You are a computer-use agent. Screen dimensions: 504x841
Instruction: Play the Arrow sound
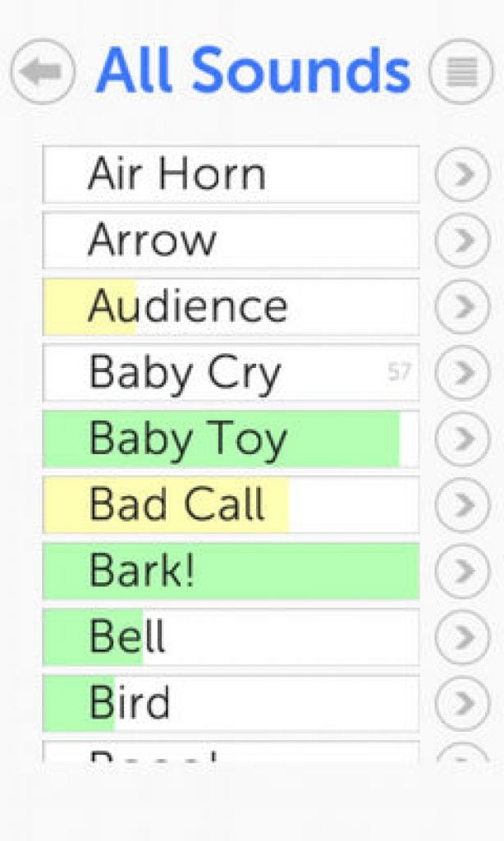tap(230, 241)
